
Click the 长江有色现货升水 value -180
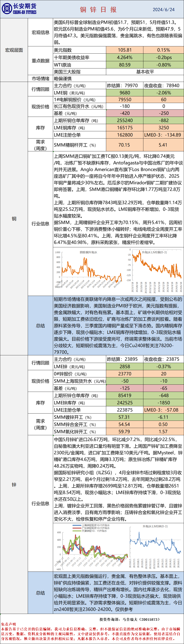tap(125, 106)
